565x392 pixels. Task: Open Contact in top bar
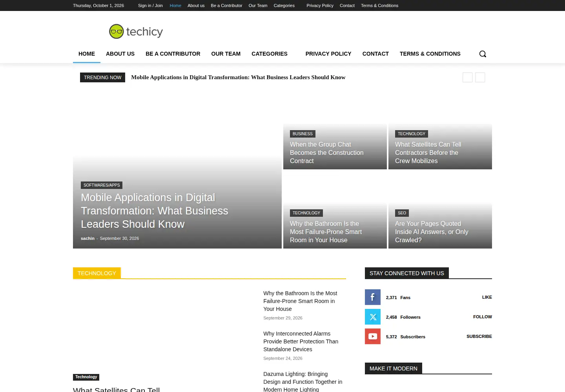[347, 5]
